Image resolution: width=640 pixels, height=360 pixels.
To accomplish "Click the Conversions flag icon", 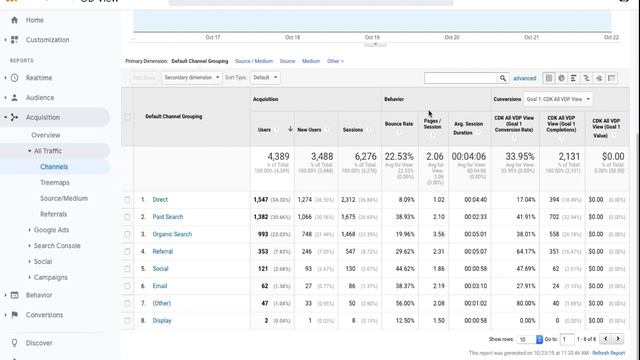I will click(15, 315).
